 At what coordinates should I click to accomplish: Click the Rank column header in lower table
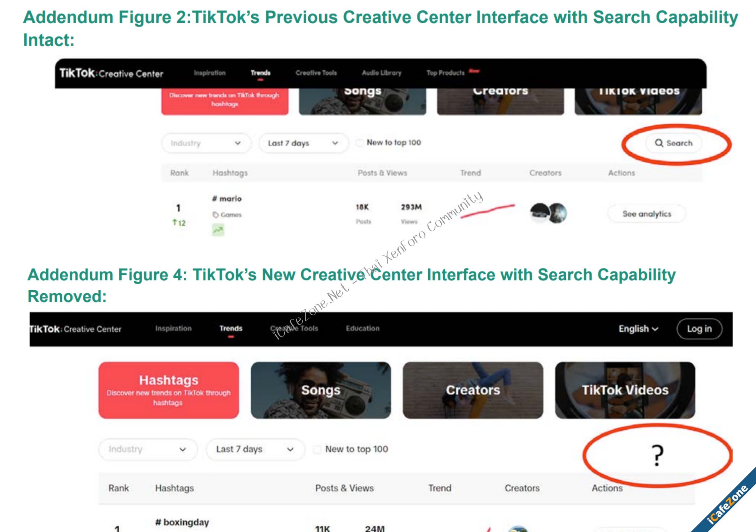(119, 488)
